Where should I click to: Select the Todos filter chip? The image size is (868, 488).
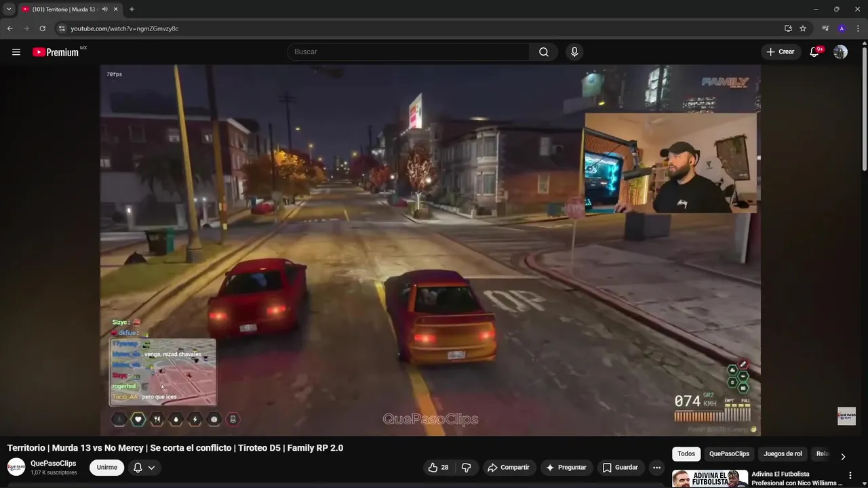(686, 454)
